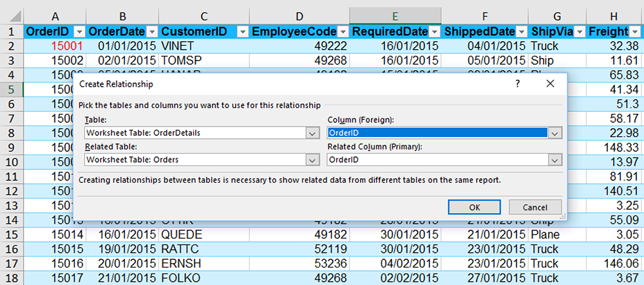Click OK in Create Relationship dialog
This screenshot has width=644, height=285.
[x=475, y=207]
